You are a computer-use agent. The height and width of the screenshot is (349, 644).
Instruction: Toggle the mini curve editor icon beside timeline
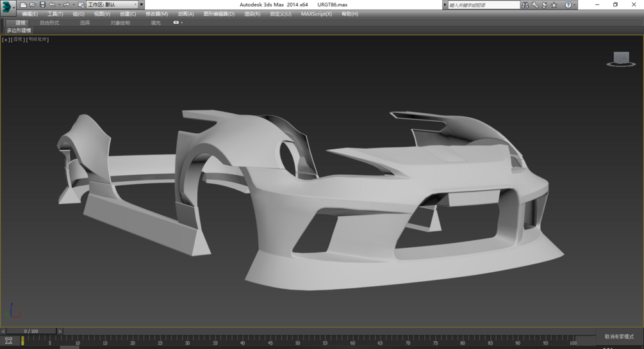pos(8,341)
